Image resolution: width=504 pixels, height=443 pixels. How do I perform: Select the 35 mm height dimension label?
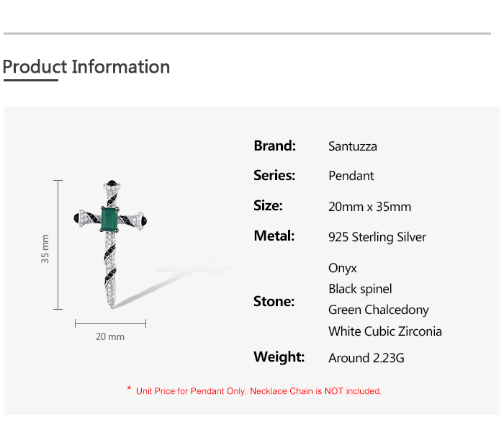[45, 249]
